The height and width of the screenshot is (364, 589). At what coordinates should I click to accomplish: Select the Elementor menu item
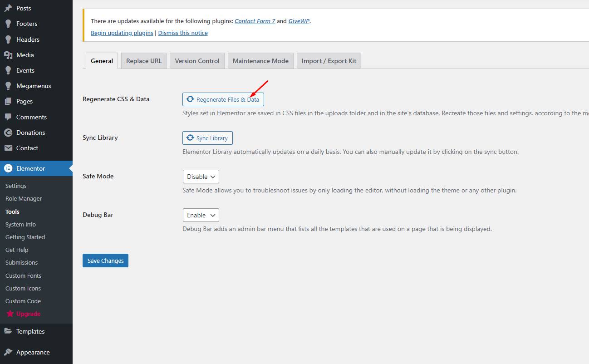pos(36,168)
